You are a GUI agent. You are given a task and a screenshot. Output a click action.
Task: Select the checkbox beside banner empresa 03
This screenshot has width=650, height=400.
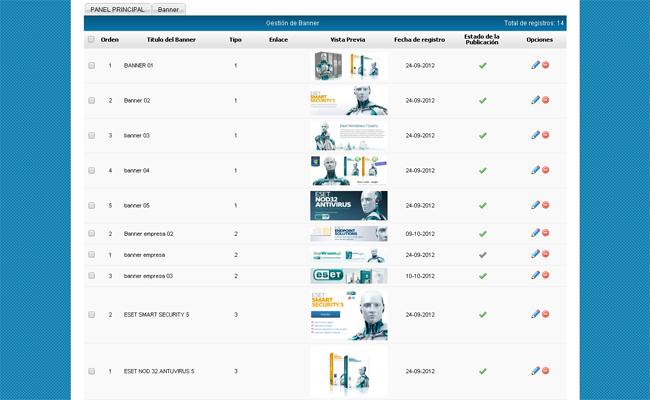(91, 275)
